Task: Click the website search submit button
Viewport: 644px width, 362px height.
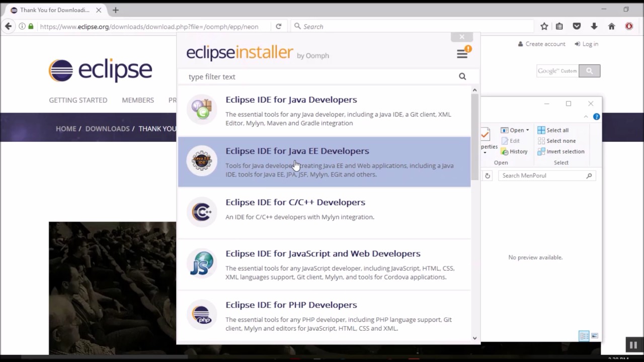Action: pos(590,71)
